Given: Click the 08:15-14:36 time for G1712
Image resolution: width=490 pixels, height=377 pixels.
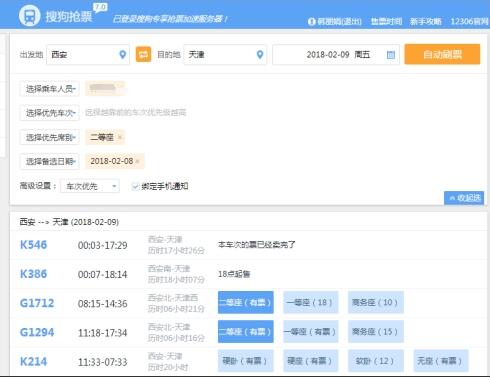Looking at the screenshot, I should 103,304.
